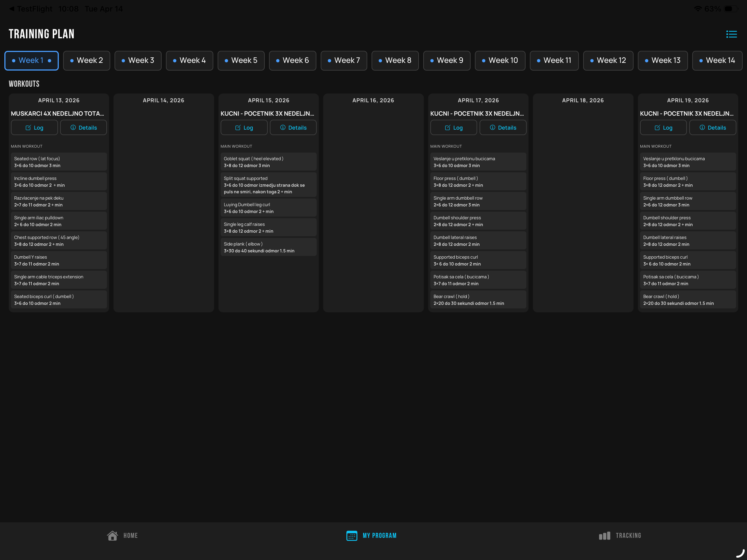Open Week 12 tab

(608, 60)
